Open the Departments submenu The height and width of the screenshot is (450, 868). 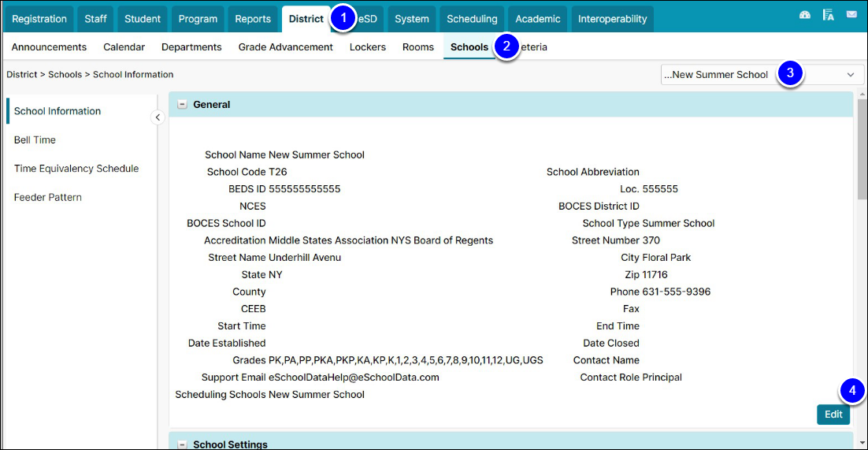191,47
